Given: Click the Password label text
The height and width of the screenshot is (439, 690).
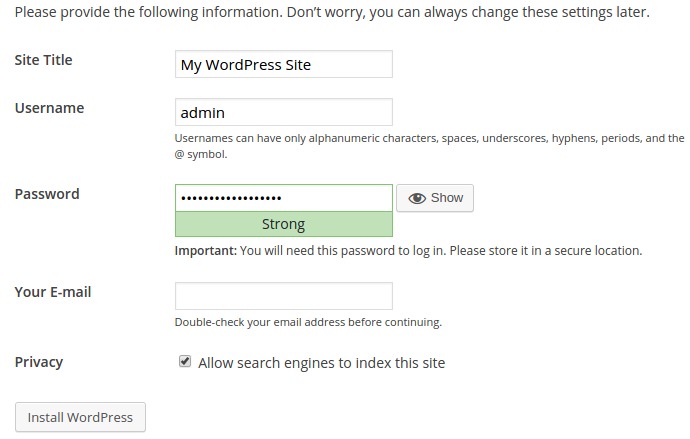Looking at the screenshot, I should 47,194.
